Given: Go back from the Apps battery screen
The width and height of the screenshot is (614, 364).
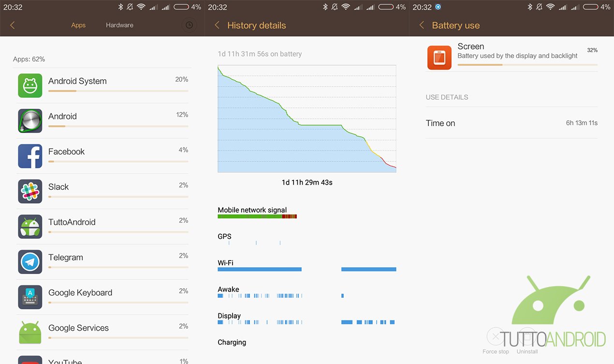Looking at the screenshot, I should click(x=13, y=25).
